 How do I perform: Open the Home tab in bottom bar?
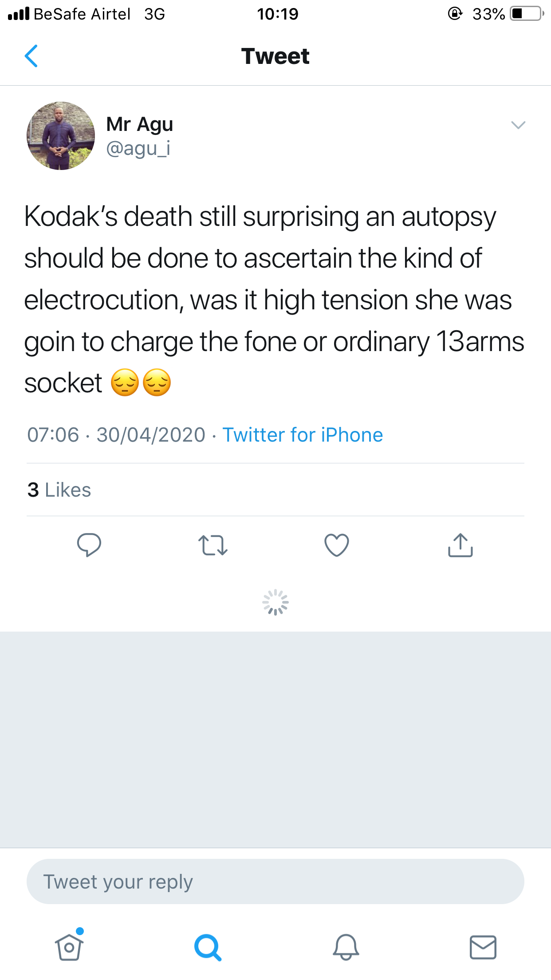[x=69, y=947]
